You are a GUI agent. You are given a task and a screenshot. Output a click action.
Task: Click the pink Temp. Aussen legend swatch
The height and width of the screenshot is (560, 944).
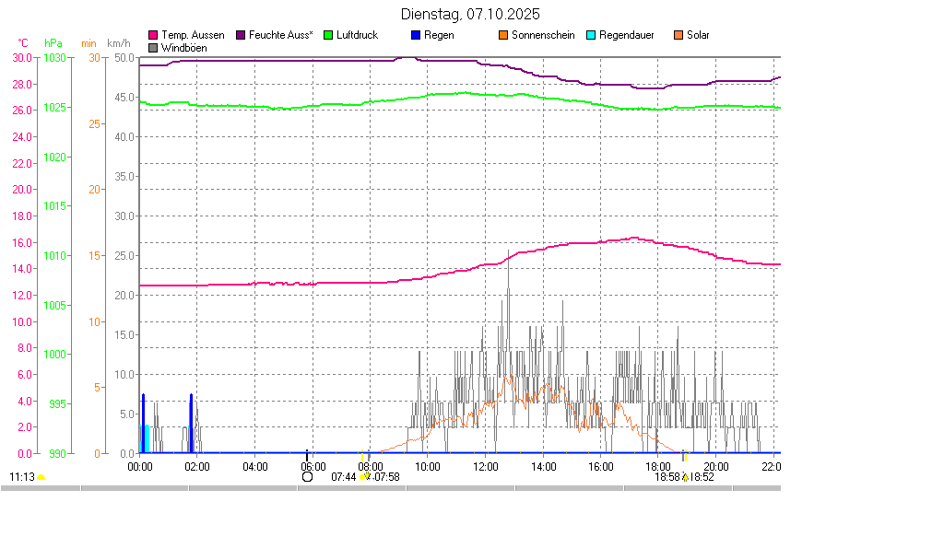point(153,35)
